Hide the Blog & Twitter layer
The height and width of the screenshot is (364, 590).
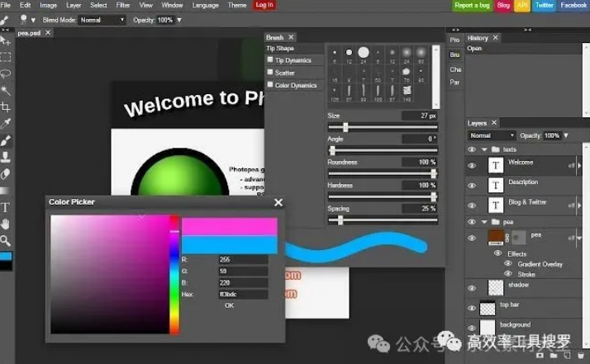(x=472, y=206)
